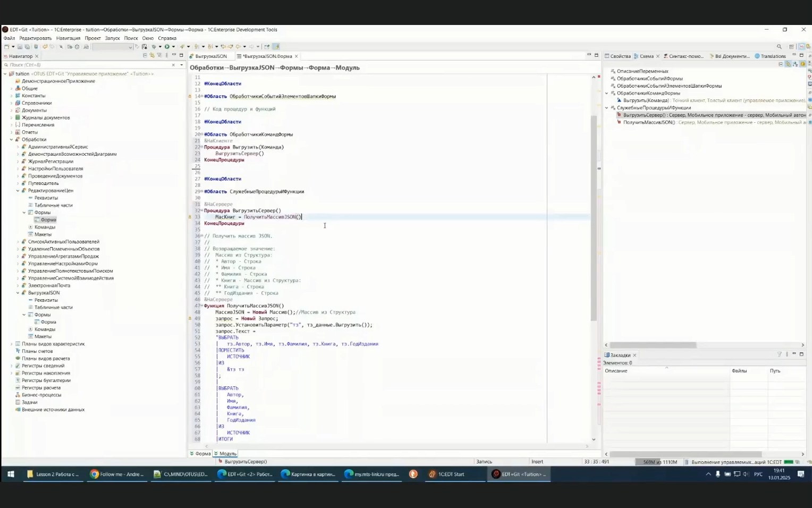Toggle link with editor in Схема panel
Image resolution: width=812 pixels, height=508 pixels.
coord(788,64)
